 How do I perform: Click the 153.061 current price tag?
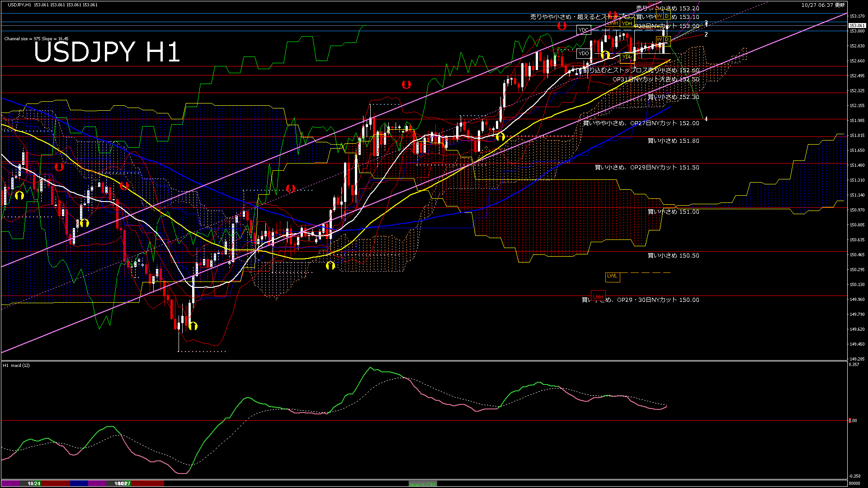click(857, 26)
